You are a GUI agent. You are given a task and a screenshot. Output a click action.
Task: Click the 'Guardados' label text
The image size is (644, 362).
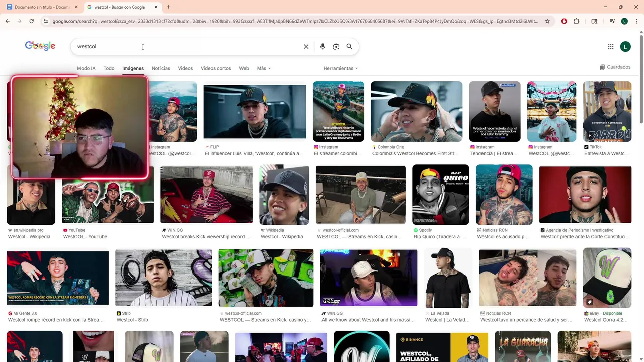point(619,67)
